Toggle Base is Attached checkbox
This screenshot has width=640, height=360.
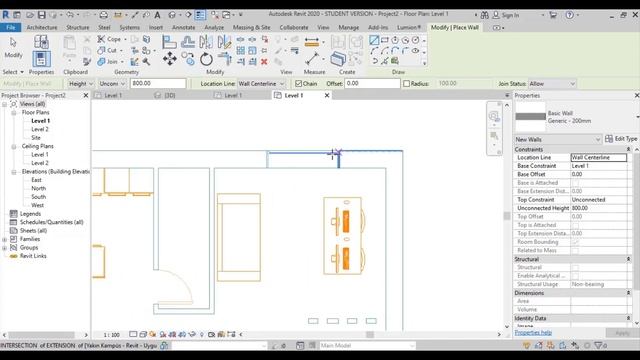click(x=575, y=183)
